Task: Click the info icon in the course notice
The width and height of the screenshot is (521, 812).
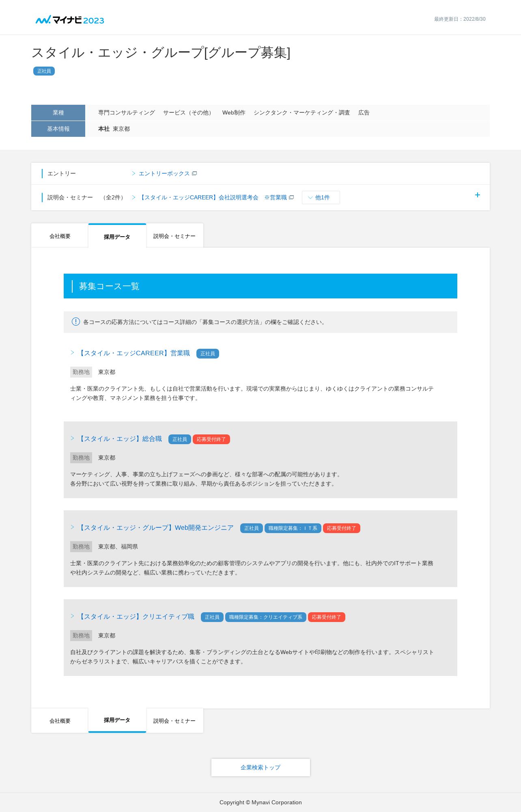Action: (x=76, y=322)
